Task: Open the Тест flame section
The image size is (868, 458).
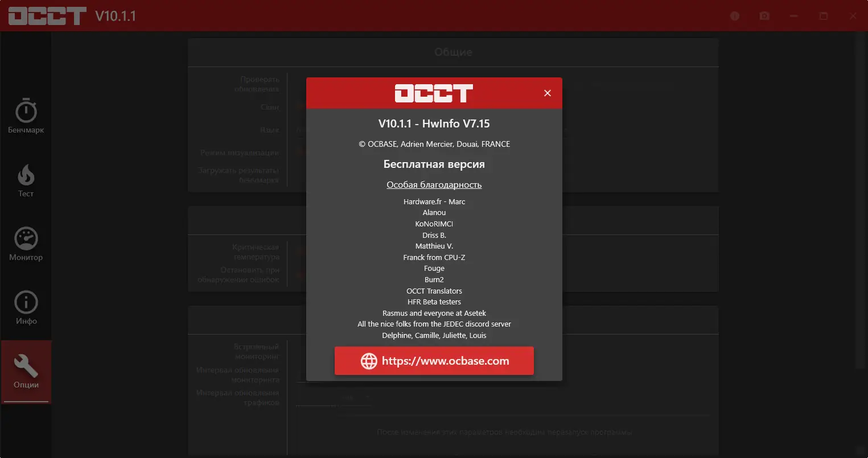Action: (26, 181)
